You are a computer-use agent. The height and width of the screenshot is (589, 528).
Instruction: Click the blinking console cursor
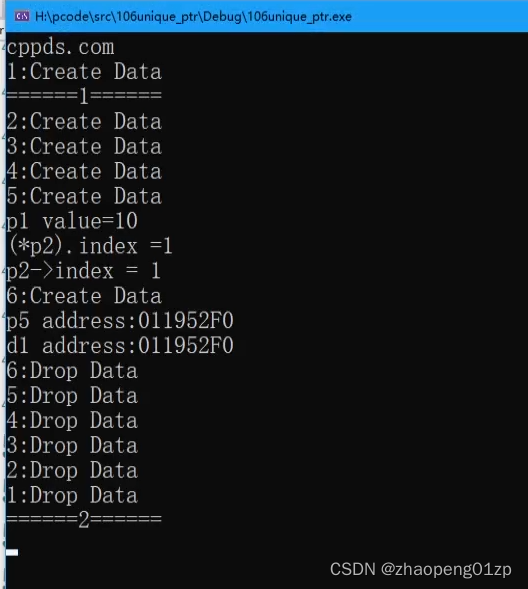(12, 552)
